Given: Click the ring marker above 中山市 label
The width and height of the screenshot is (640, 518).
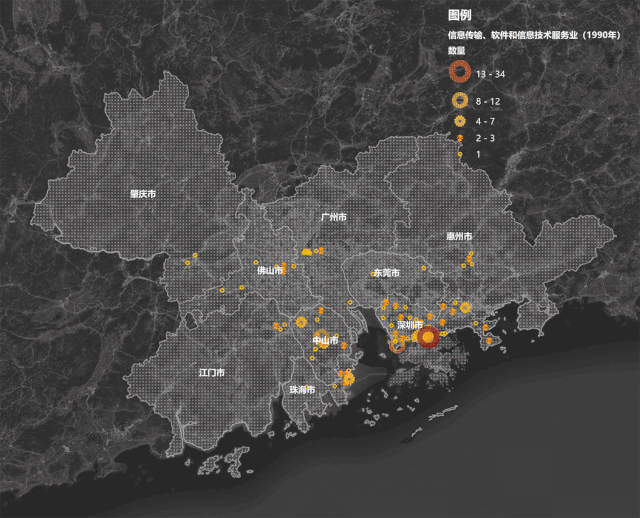Looking at the screenshot, I should [322, 337].
